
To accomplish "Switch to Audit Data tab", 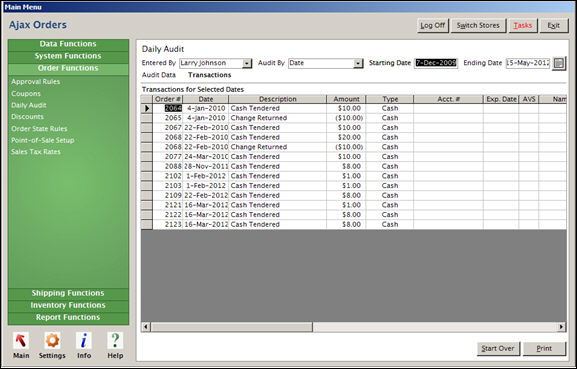I will click(x=159, y=75).
